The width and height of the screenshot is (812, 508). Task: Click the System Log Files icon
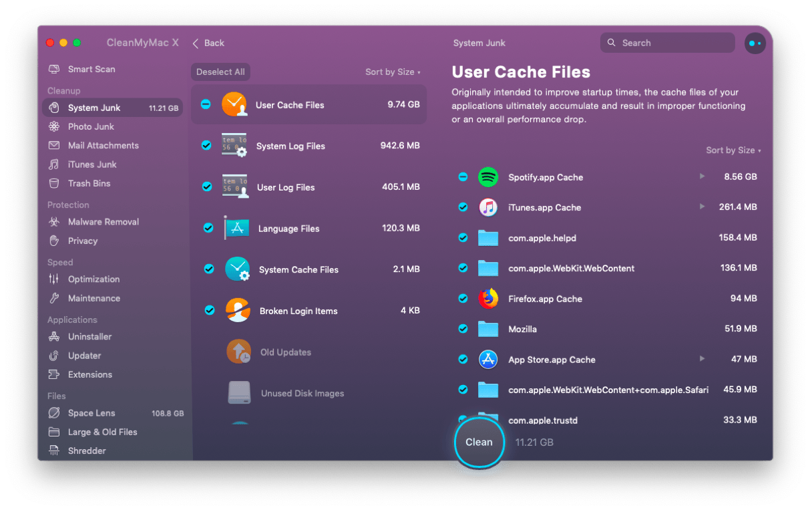[x=234, y=146]
